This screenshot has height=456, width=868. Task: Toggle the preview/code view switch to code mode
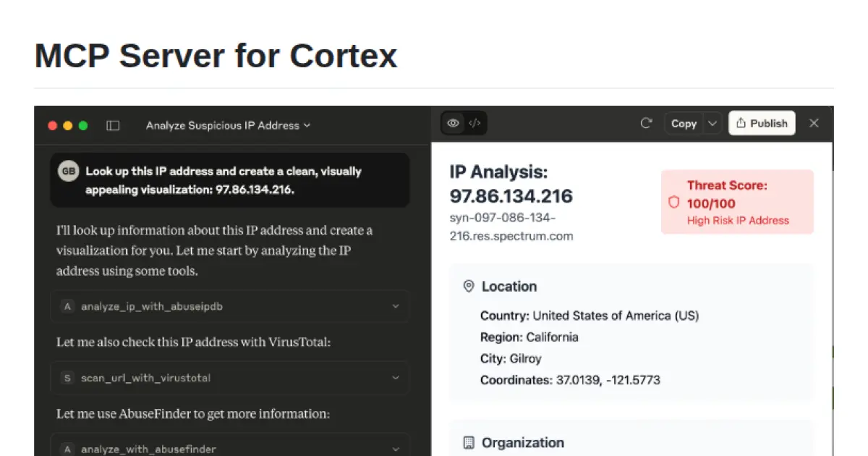474,123
